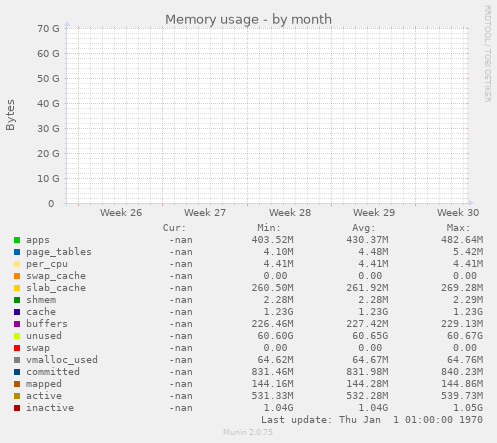
Task: Click apps min value 403.52M
Action: pyautogui.click(x=272, y=240)
